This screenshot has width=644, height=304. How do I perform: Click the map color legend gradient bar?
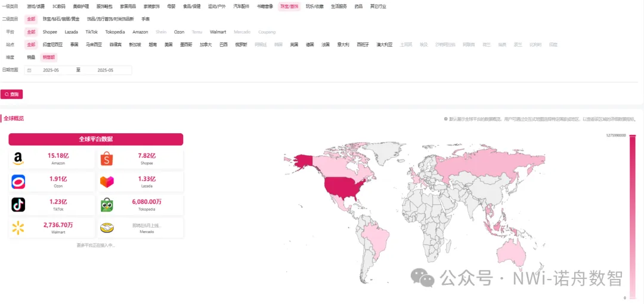[633, 215]
